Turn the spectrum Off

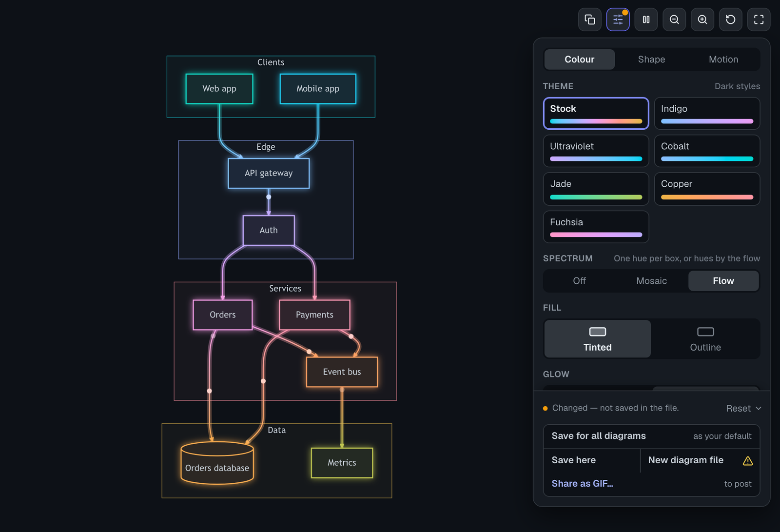click(x=580, y=281)
